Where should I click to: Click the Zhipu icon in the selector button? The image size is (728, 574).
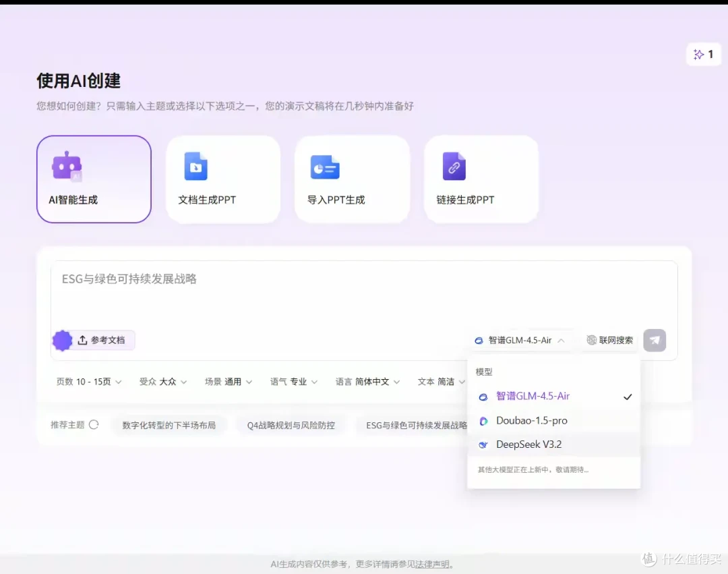479,341
